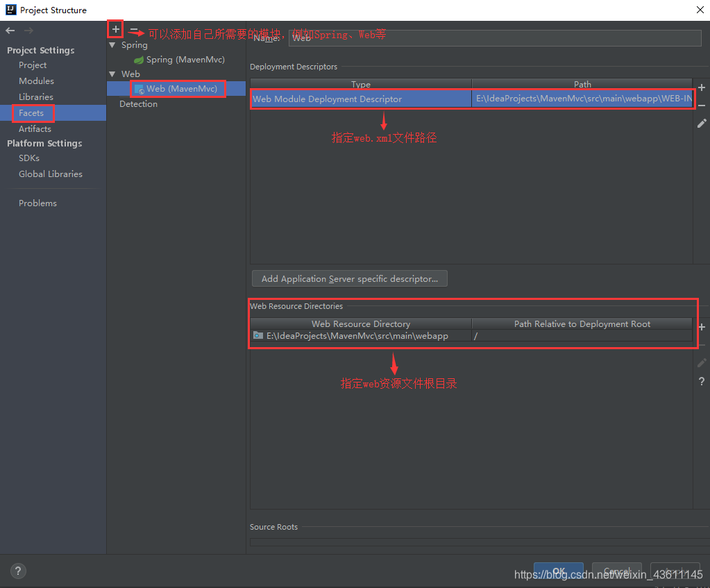This screenshot has width=710, height=588.
Task: Open the Modules settings page
Action: pos(36,81)
